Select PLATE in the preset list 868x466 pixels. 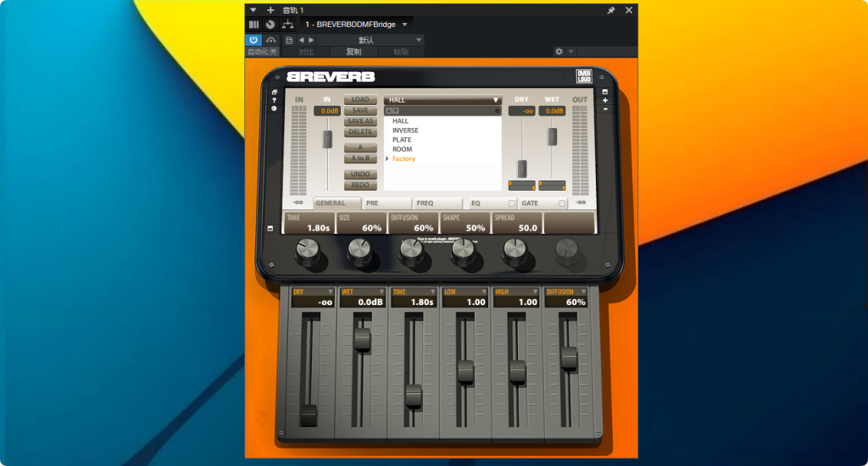click(402, 140)
